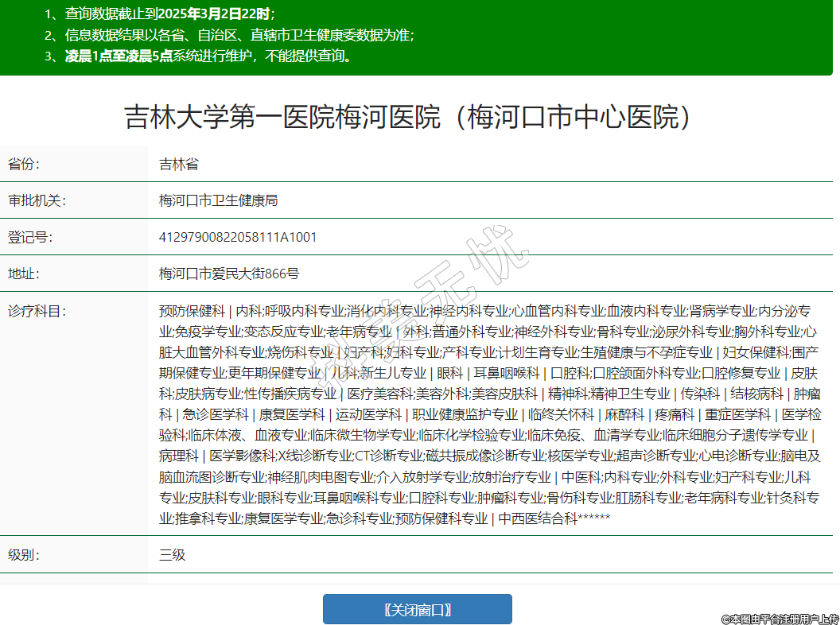Select the 地址 row label

(24, 274)
